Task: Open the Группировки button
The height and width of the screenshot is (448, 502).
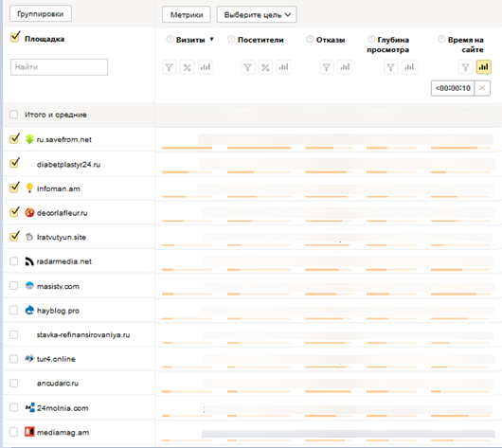Action: click(x=41, y=14)
